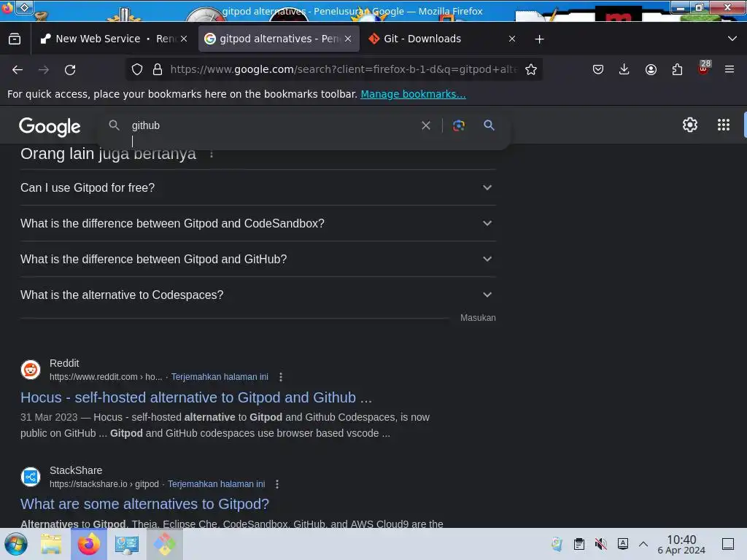
Task: Translate the StackShare result page
Action: coord(216,484)
